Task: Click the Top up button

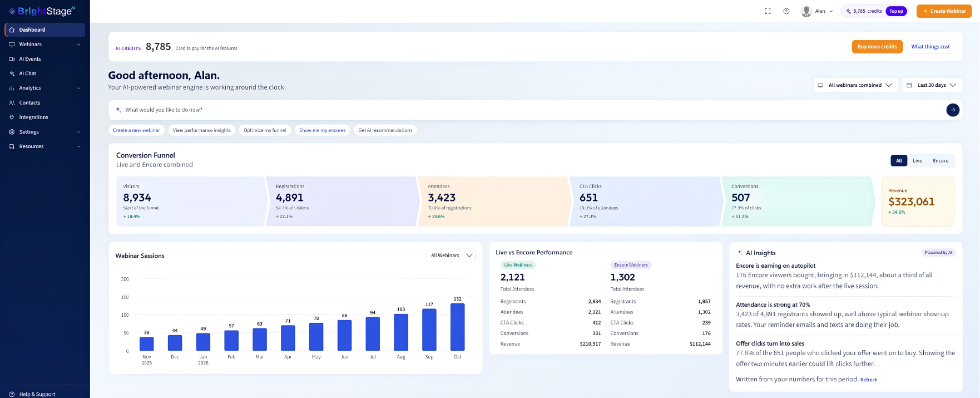Action: (x=896, y=11)
